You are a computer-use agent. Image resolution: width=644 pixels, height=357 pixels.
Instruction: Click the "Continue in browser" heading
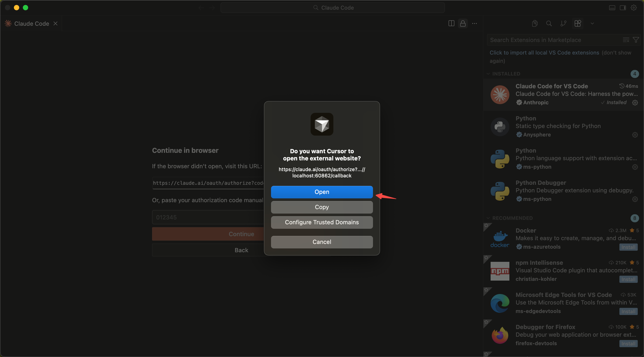(185, 150)
